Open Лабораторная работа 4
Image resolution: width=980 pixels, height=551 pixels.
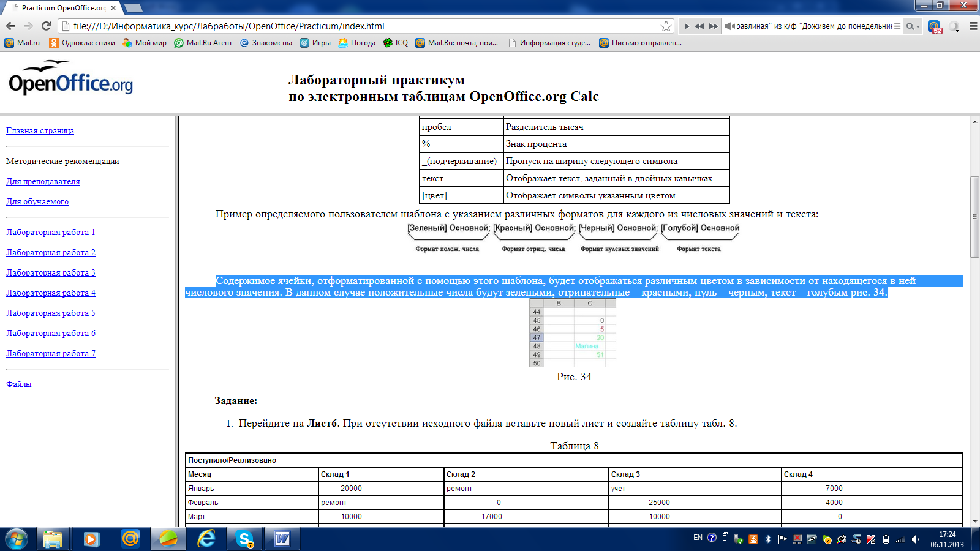click(51, 293)
